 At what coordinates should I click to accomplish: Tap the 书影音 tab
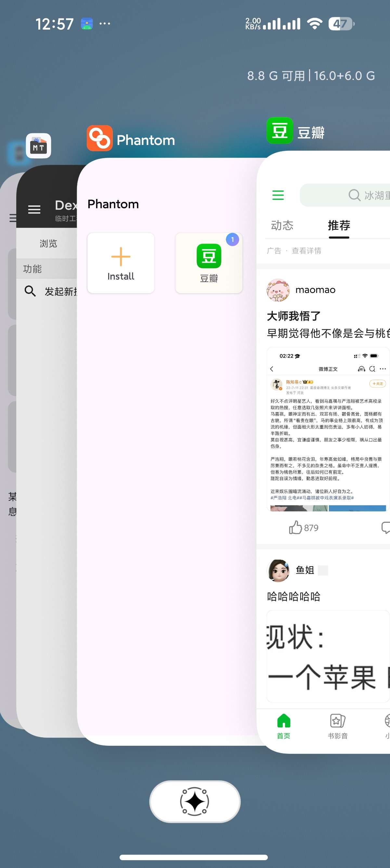coord(337,727)
